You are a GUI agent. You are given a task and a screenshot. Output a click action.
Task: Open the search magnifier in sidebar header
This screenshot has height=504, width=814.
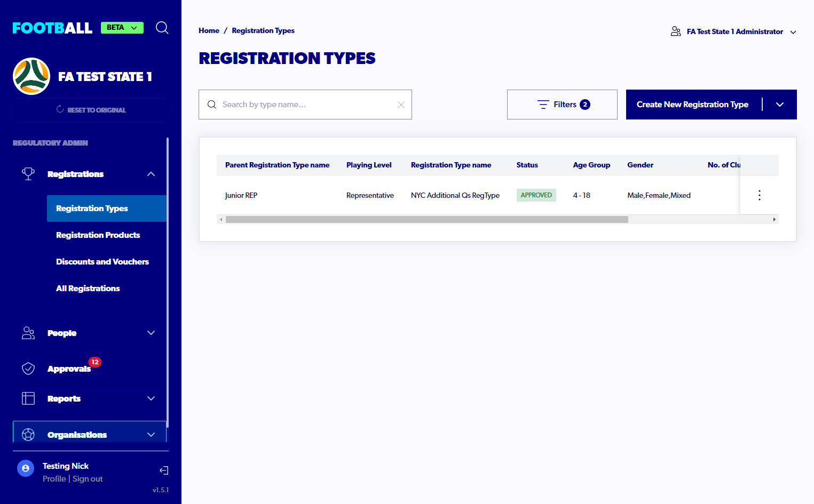tap(162, 28)
